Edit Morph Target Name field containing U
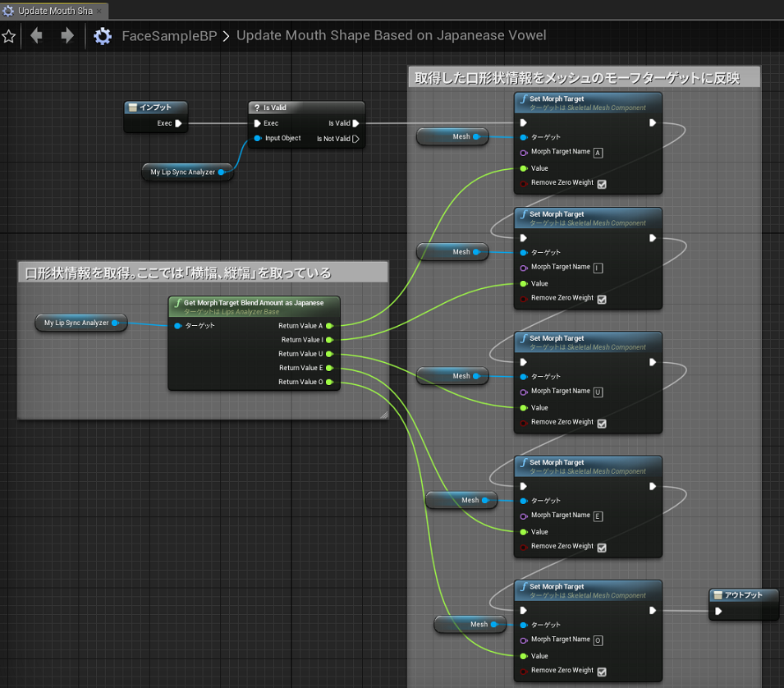Image resolution: width=784 pixels, height=688 pixels. point(598,392)
